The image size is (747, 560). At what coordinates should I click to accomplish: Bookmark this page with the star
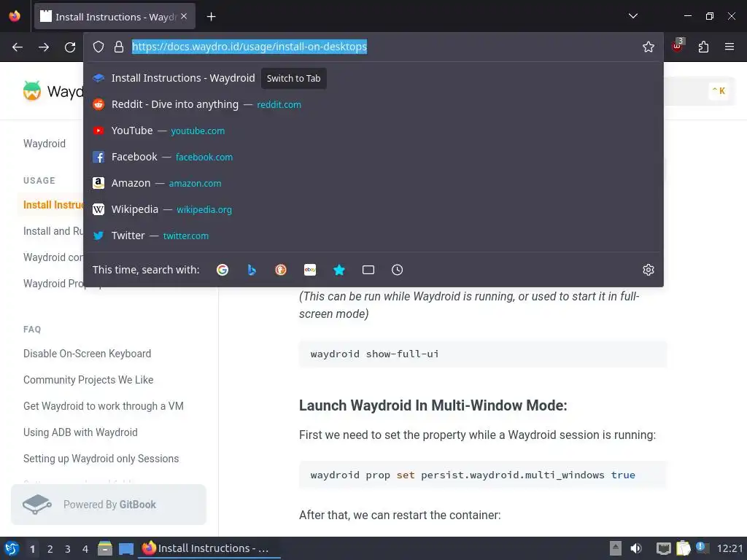(x=649, y=47)
